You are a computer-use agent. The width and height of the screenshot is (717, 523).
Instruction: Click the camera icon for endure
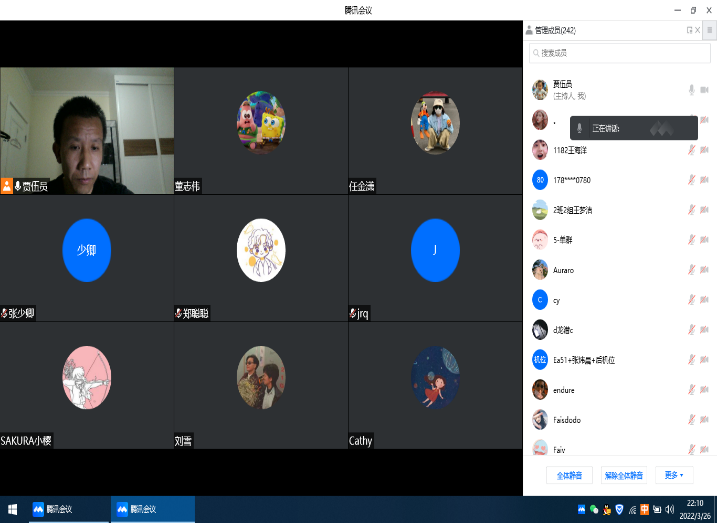pos(705,390)
